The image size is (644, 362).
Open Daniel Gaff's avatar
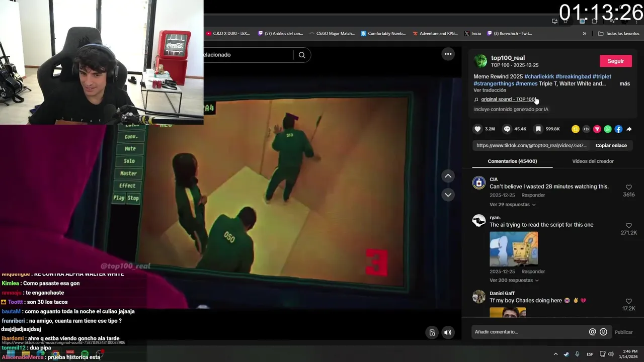[479, 297]
